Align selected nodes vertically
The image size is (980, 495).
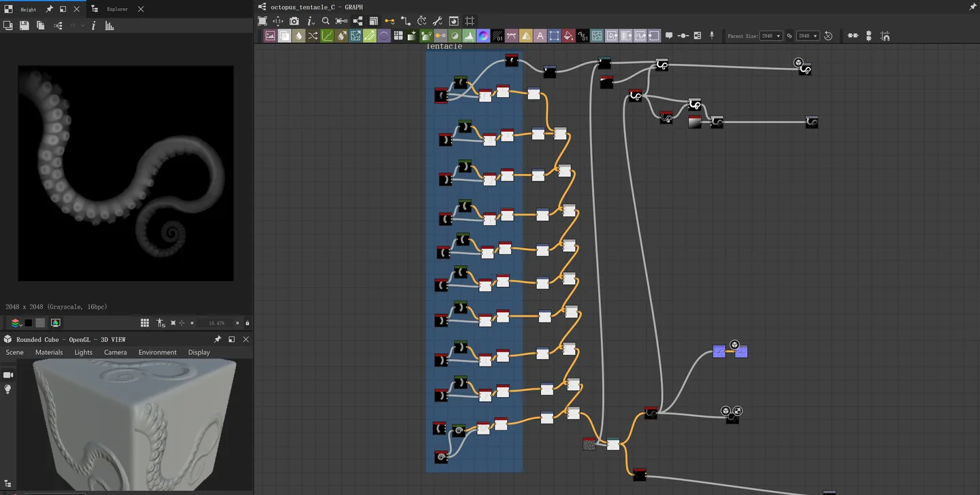[x=868, y=36]
